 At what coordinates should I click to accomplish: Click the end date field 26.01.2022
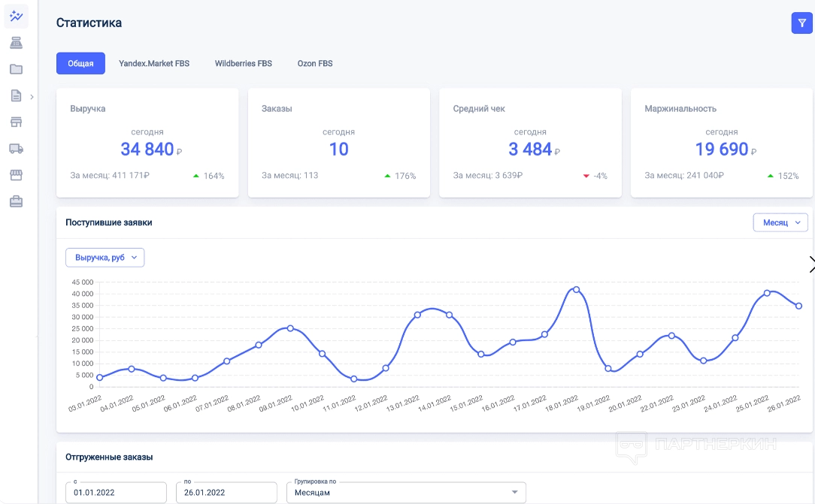[226, 493]
